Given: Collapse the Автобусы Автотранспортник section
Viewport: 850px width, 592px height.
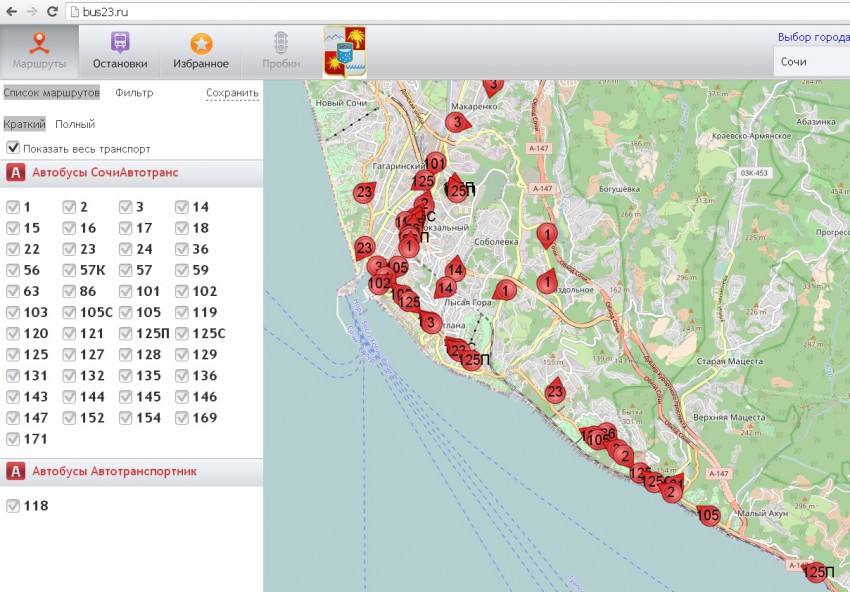Looking at the screenshot, I should 114,471.
